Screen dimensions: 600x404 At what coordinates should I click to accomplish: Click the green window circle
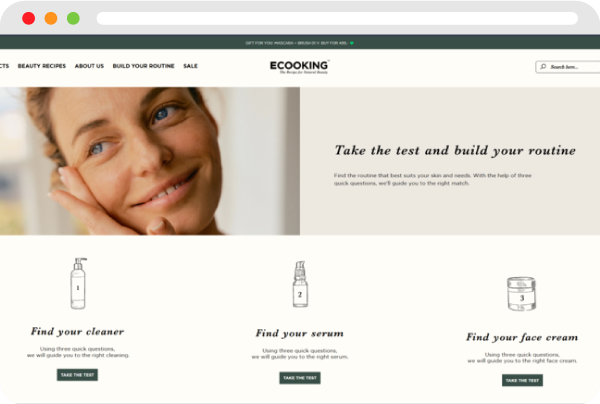(73, 18)
